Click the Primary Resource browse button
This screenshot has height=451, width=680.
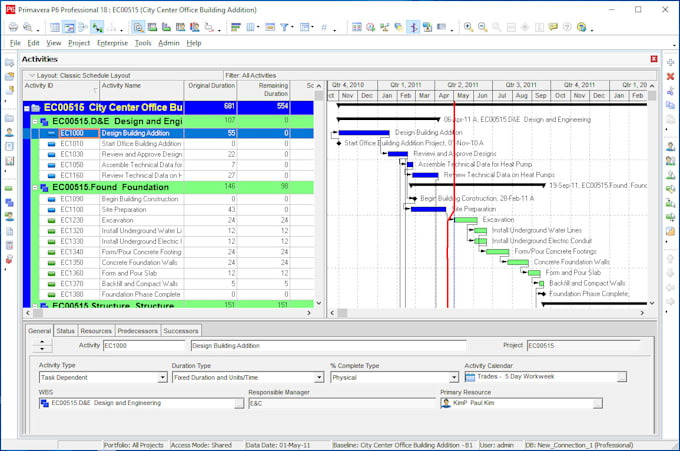coord(598,404)
